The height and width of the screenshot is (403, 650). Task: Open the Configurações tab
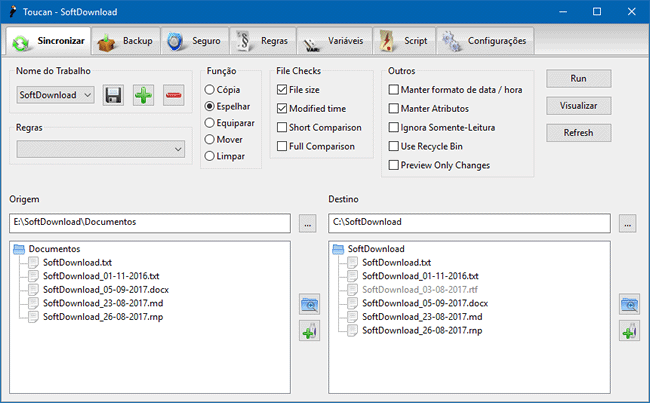pyautogui.click(x=485, y=41)
